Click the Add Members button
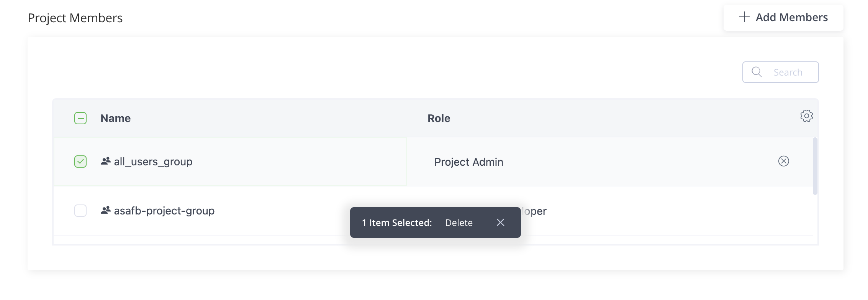Viewport: 868px width, 300px height. 783,17
